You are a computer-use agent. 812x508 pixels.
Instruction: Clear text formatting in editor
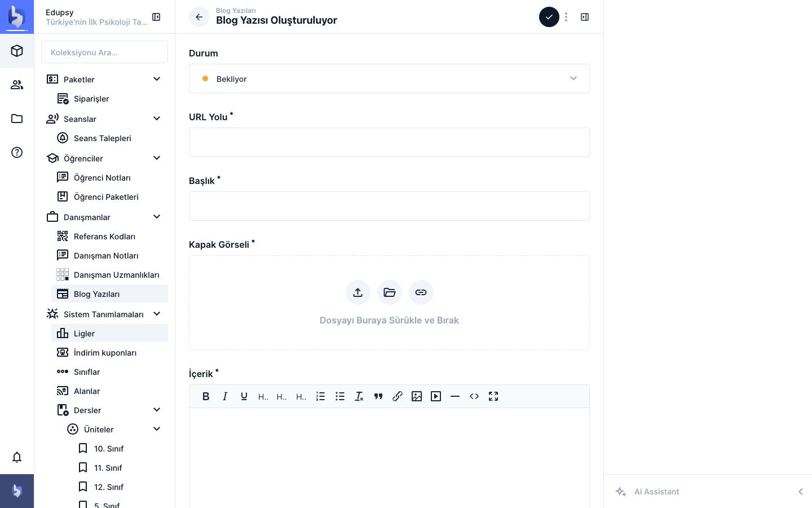(x=359, y=396)
